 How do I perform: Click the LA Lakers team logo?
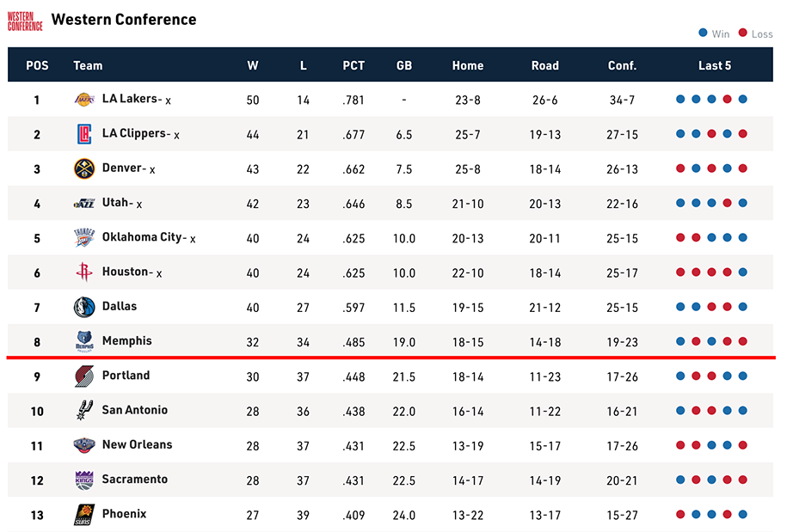[84, 100]
